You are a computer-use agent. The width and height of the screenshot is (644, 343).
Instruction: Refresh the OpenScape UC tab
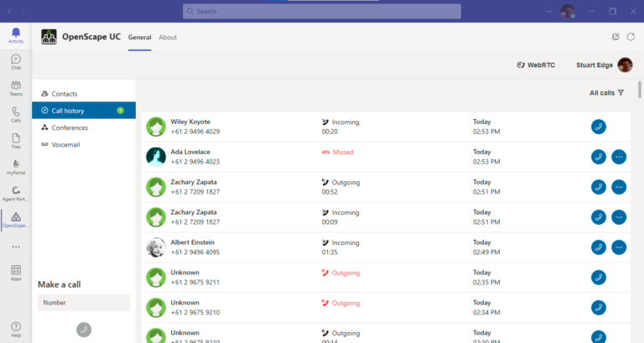click(631, 37)
